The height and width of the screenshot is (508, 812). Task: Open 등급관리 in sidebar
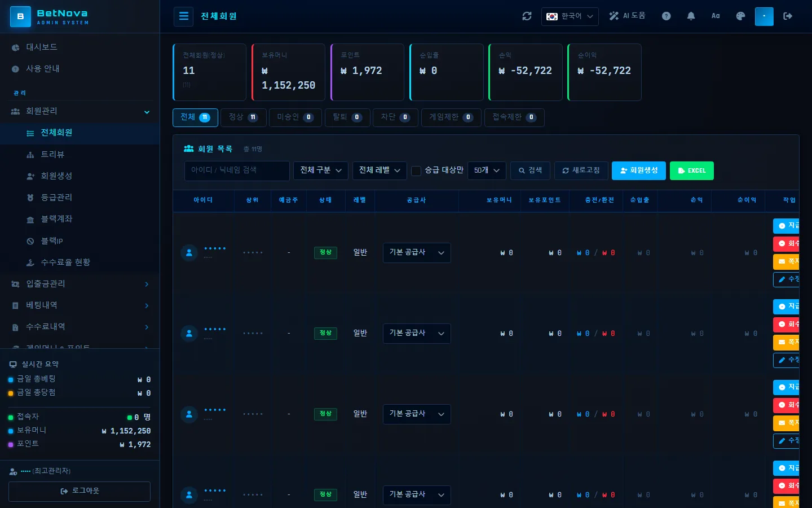pos(80,198)
